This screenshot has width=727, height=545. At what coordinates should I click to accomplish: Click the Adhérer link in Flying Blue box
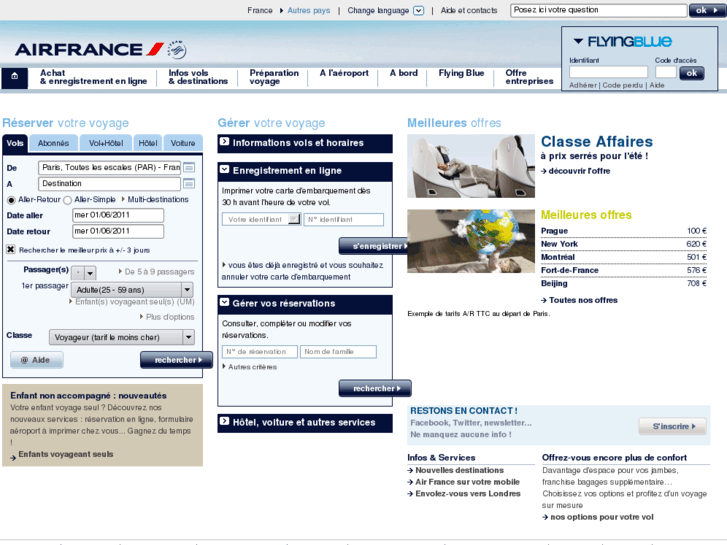[583, 85]
